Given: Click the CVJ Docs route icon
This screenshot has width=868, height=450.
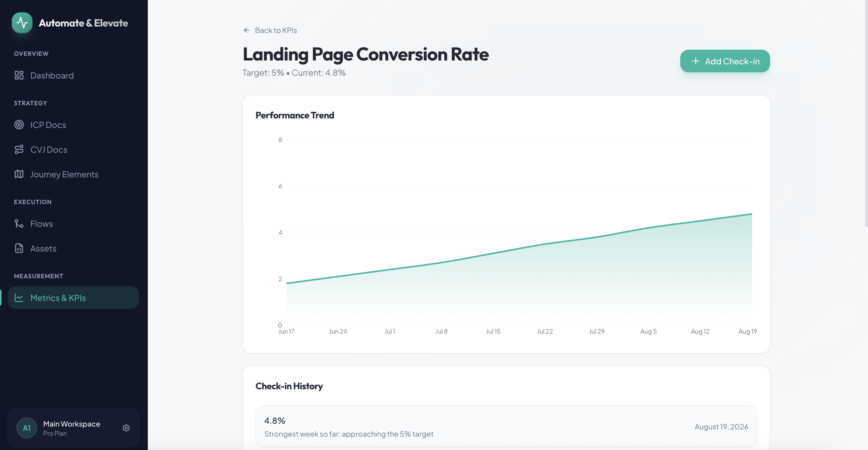Looking at the screenshot, I should pyautogui.click(x=19, y=149).
